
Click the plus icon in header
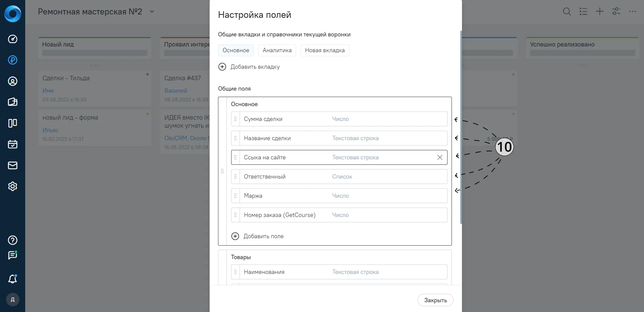click(600, 12)
